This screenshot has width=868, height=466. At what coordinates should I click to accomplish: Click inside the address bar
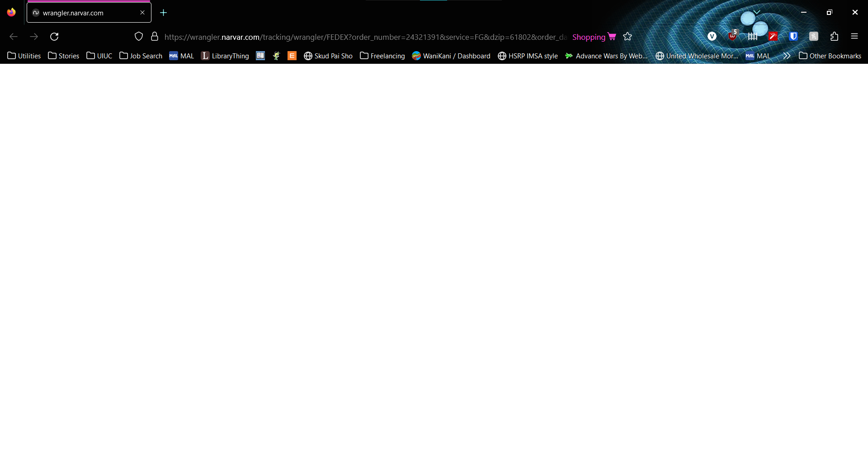coord(362,37)
